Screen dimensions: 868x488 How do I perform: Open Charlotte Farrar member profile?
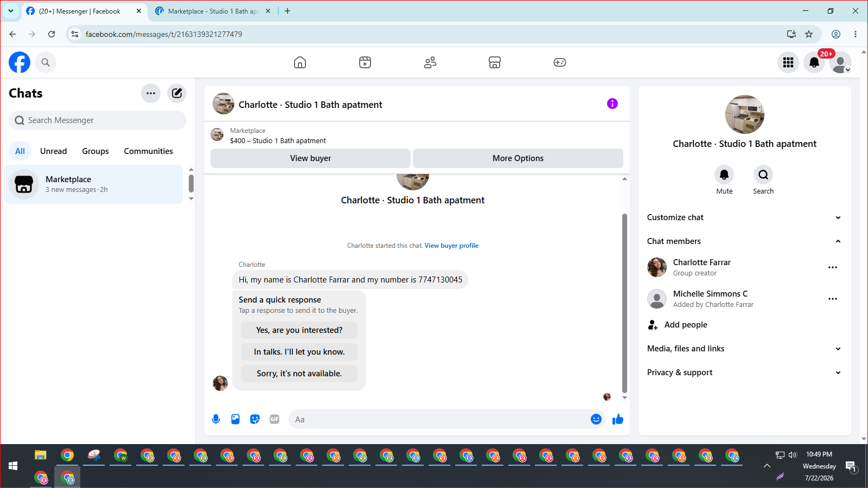click(702, 262)
